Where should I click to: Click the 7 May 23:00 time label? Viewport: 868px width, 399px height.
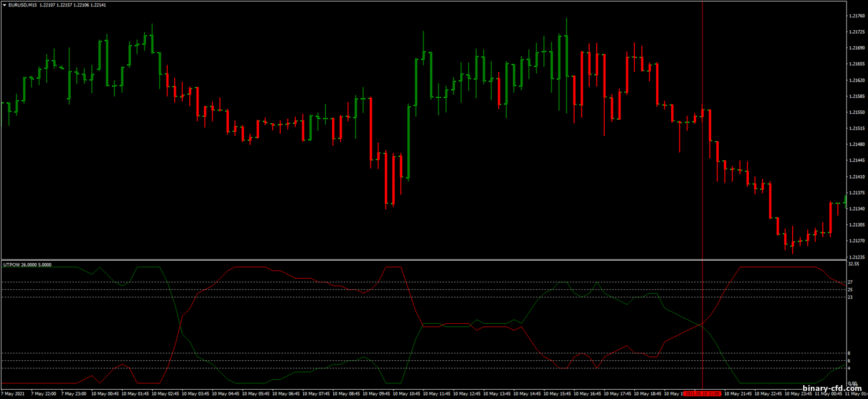coord(75,394)
